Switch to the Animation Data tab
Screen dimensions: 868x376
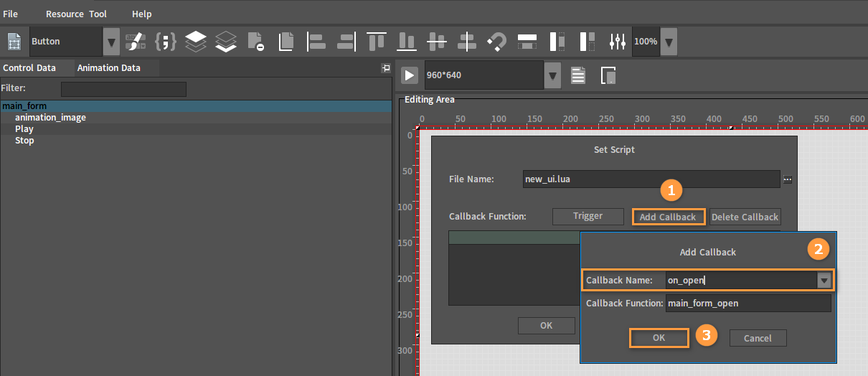tap(109, 68)
